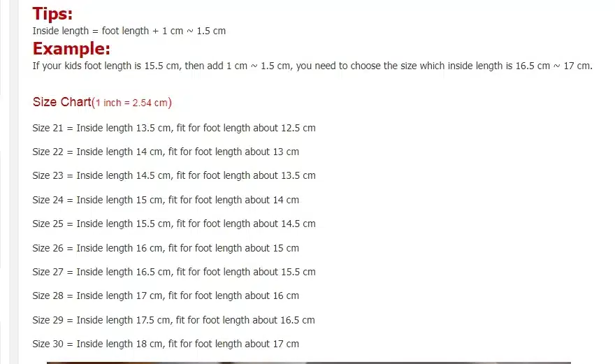Click the Size Chart heading text
Viewport: 615px width, 364px height.
click(x=62, y=102)
